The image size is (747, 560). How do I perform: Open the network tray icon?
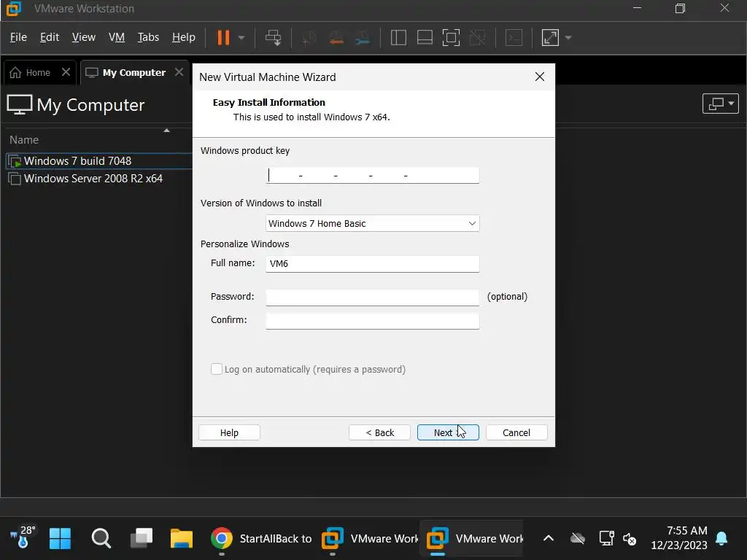click(x=606, y=539)
